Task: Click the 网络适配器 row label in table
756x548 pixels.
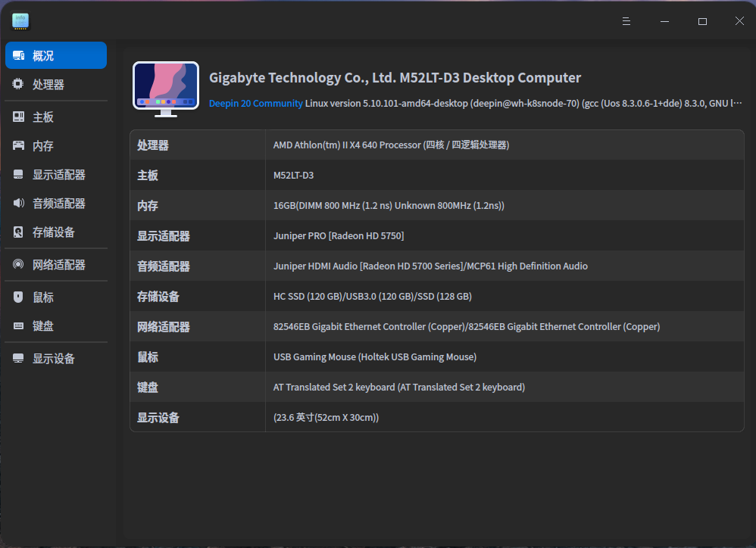Action: (164, 327)
